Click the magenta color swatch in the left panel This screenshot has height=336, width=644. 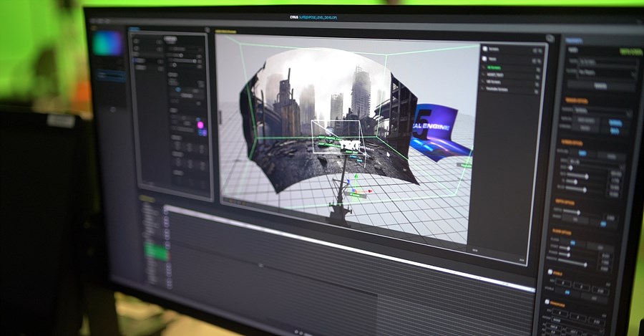tap(200, 125)
